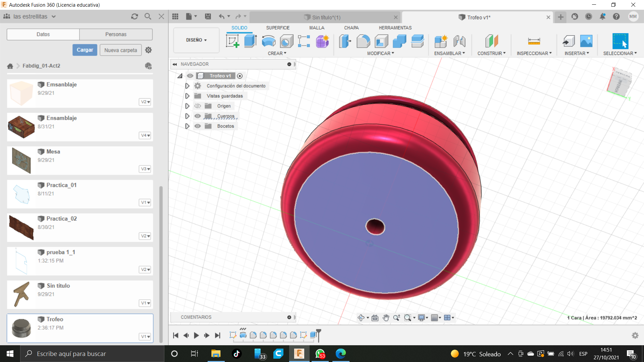This screenshot has width=644, height=362.
Task: Hide the Cuerpos folder
Action: (198, 116)
